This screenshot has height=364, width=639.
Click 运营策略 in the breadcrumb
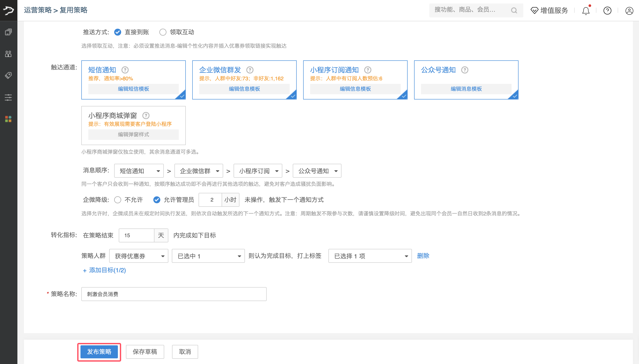point(38,10)
